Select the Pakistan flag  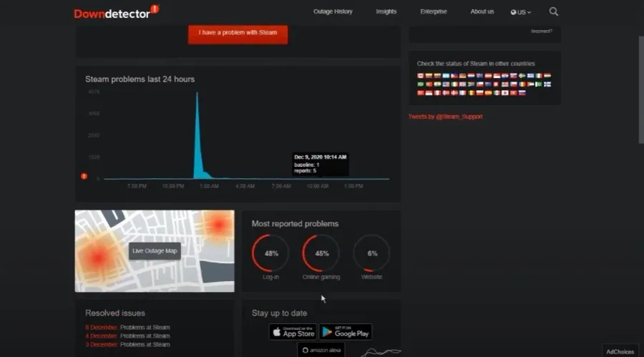pyautogui.click(x=539, y=84)
